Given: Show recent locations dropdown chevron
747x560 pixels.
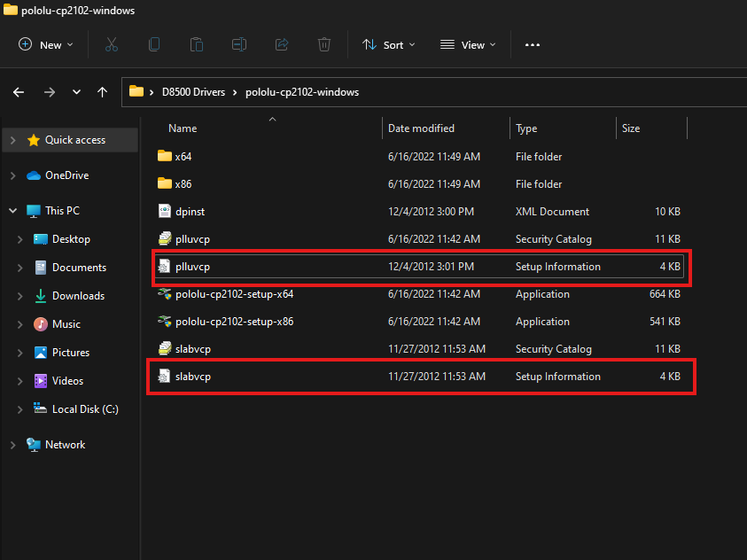Looking at the screenshot, I should click(x=76, y=92).
